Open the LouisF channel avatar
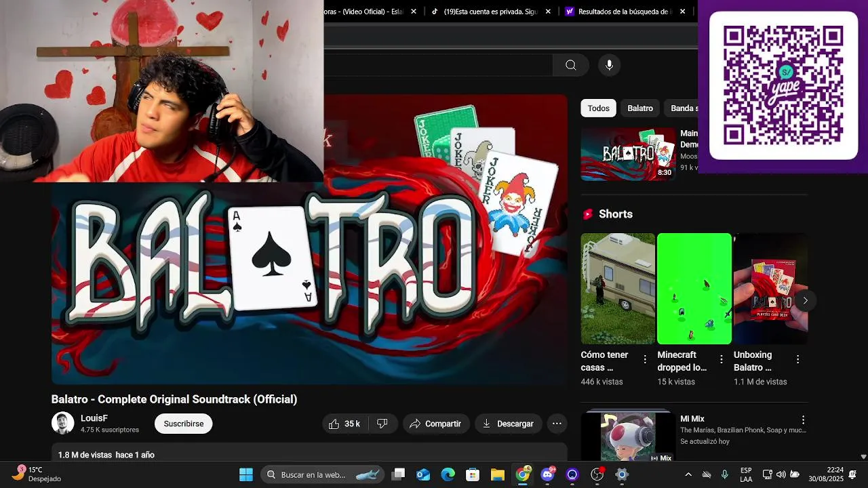The image size is (868, 488). tap(63, 424)
